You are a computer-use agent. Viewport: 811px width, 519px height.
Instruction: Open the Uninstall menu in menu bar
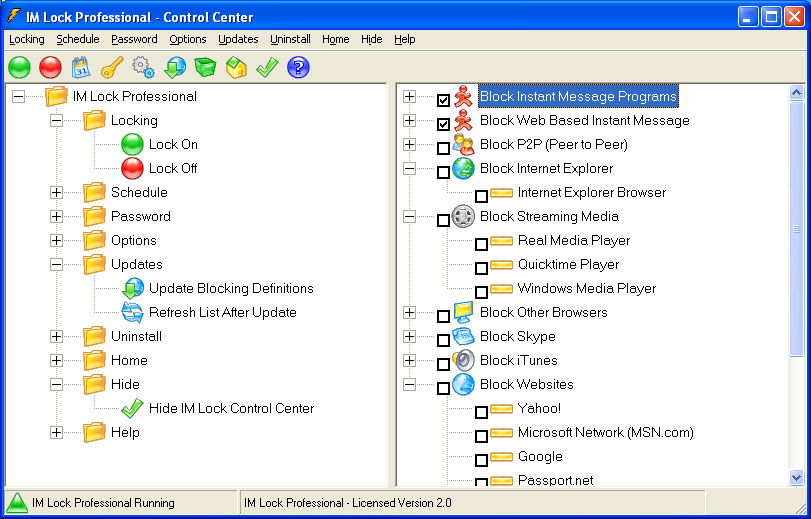pyautogui.click(x=290, y=39)
